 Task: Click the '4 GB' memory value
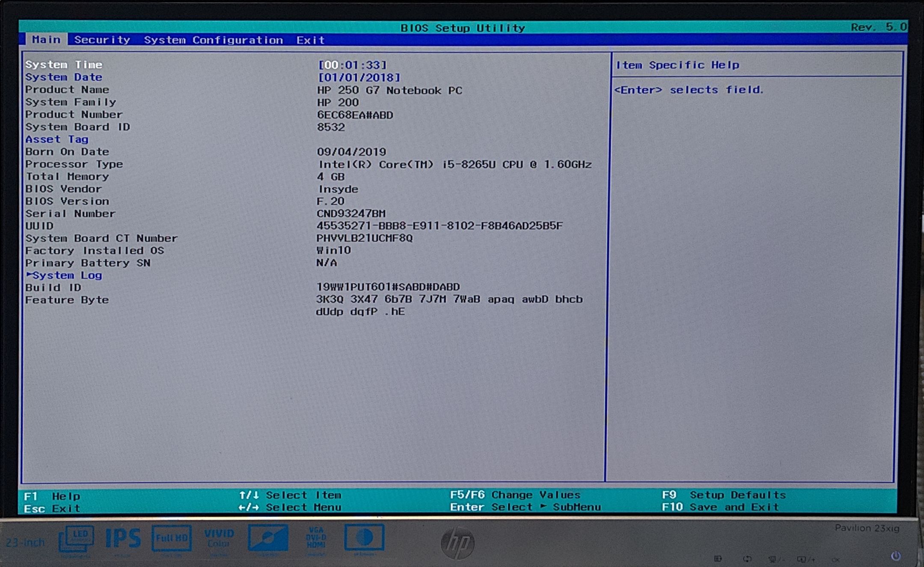(x=331, y=177)
